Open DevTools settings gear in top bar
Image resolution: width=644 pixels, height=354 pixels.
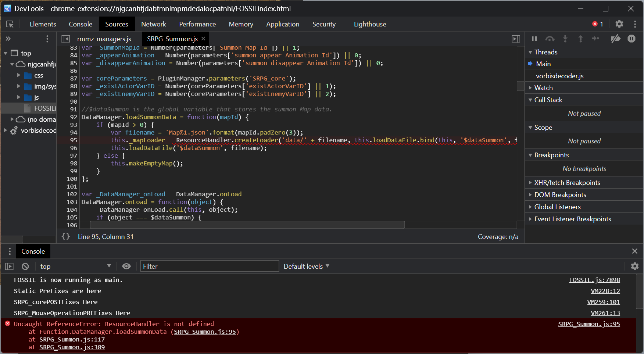[x=619, y=24]
